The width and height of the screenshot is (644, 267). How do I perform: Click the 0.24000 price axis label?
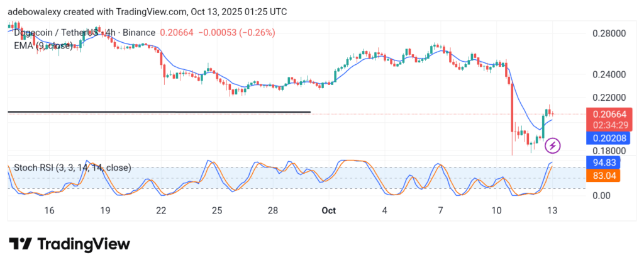(609, 75)
